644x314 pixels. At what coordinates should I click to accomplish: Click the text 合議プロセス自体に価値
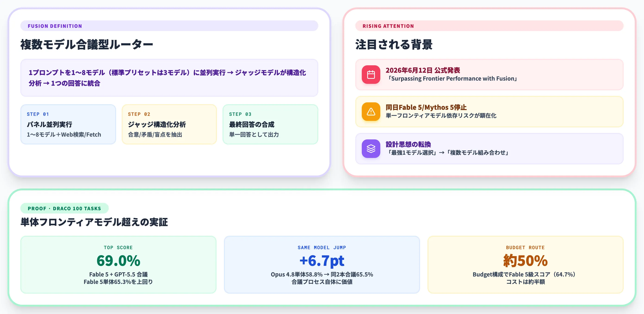(x=322, y=282)
